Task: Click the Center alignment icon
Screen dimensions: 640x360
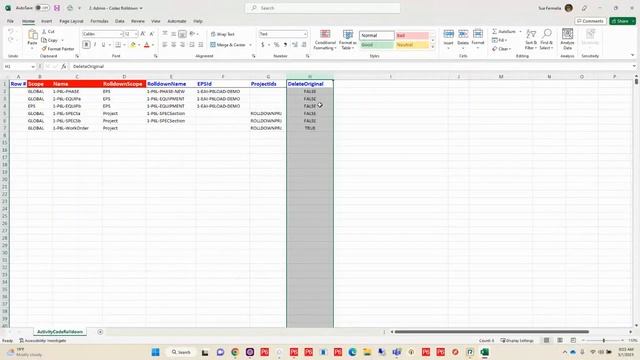Action: click(173, 45)
